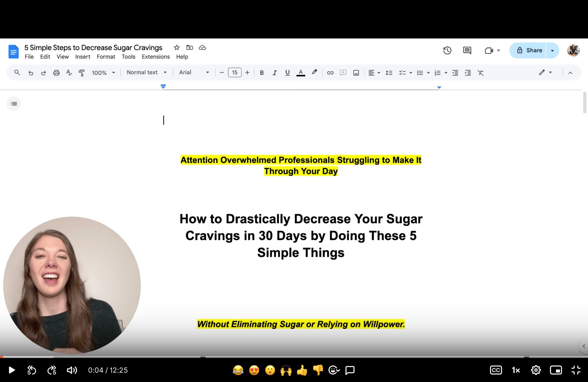Choose the text color
This screenshot has width=588, height=382.
(x=301, y=73)
